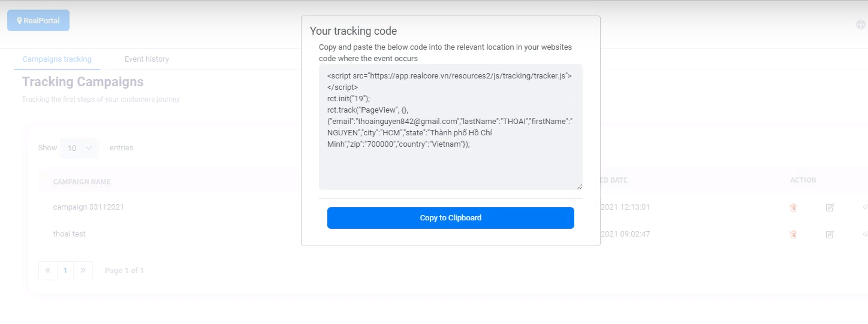Go to previous page of results
This screenshot has height=324, width=868.
tap(48, 271)
